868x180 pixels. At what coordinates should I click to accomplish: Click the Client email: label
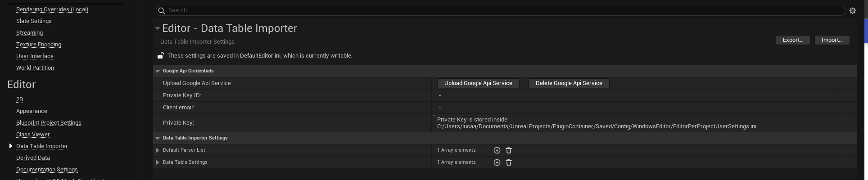(x=178, y=108)
